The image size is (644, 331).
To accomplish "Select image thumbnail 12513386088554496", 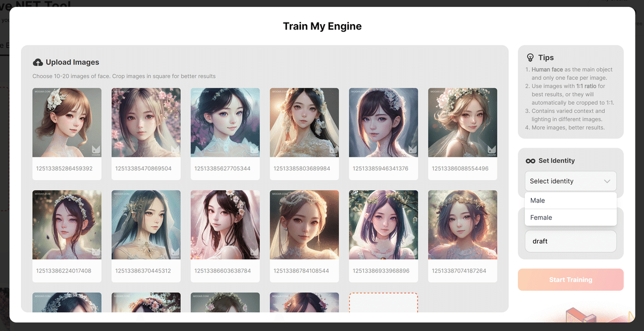I will (x=463, y=123).
